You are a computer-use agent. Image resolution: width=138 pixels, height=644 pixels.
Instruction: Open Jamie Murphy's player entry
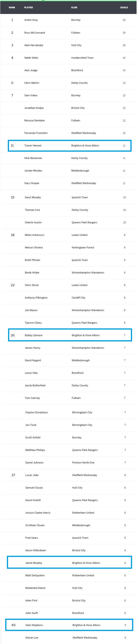pyautogui.click(x=34, y=563)
